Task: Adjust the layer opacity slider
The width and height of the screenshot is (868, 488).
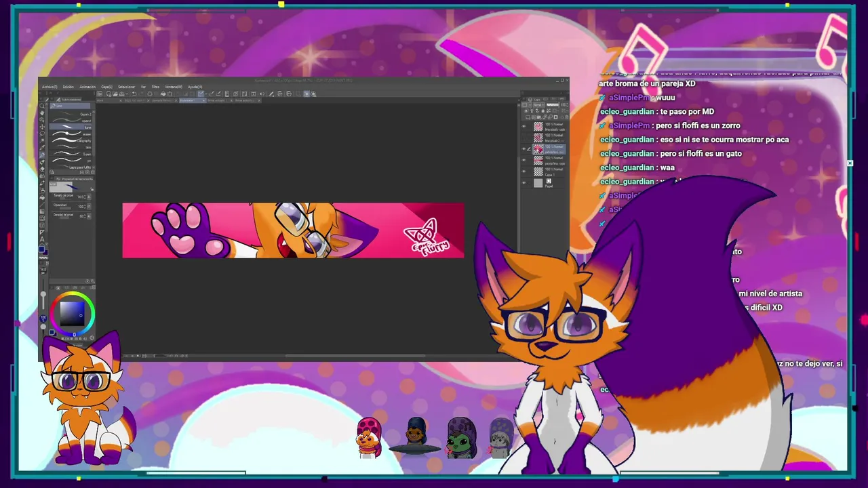Action: (553, 105)
